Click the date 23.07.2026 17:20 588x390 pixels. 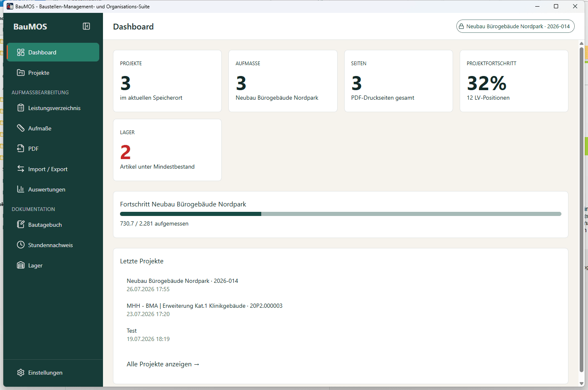point(148,314)
